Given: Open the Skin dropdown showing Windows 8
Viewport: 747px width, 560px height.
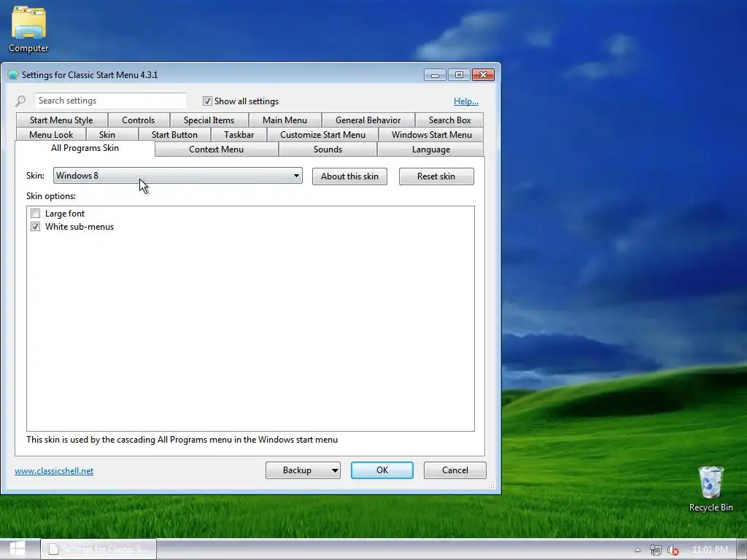Looking at the screenshot, I should pyautogui.click(x=178, y=176).
